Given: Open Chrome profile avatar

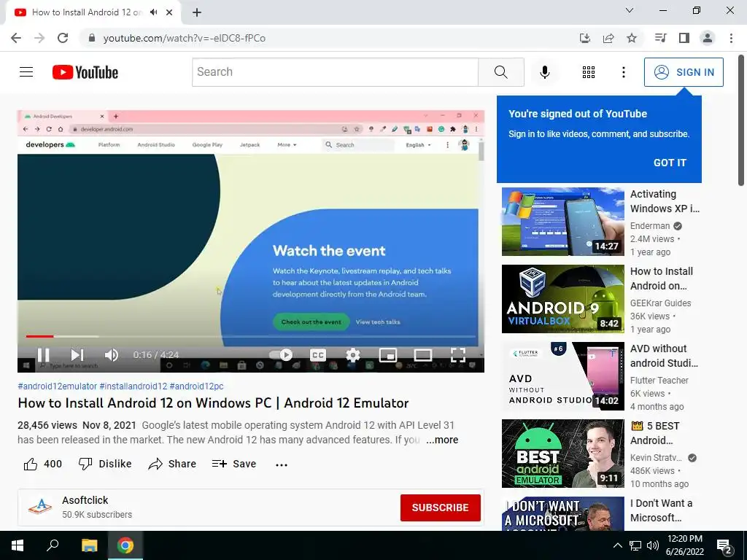Looking at the screenshot, I should [x=708, y=38].
